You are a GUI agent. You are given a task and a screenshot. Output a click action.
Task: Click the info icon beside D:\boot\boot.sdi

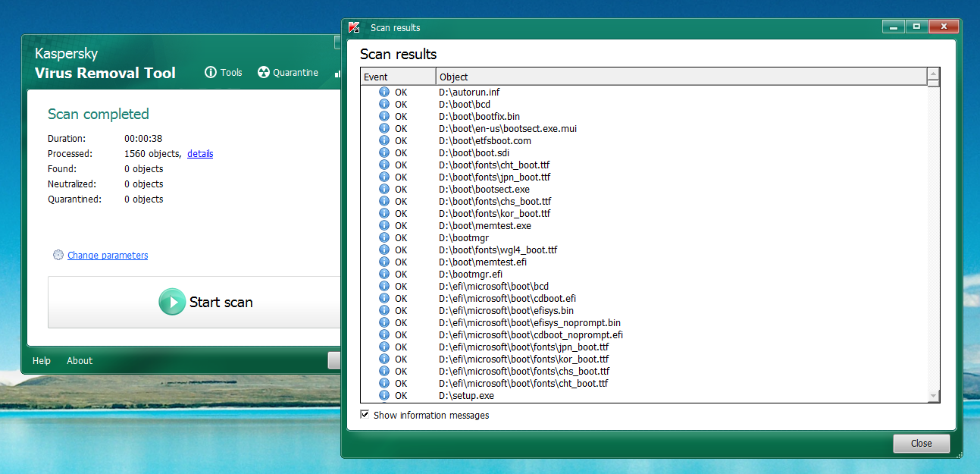point(384,152)
